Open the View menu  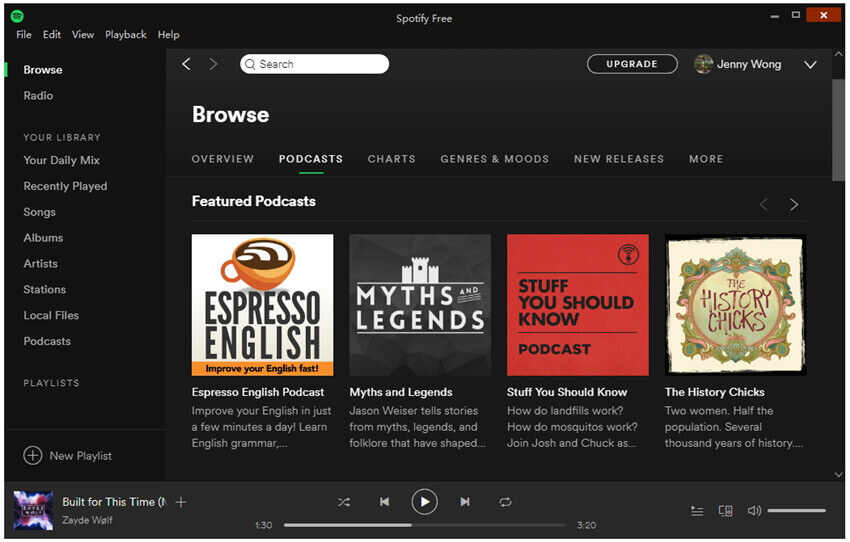[x=83, y=34]
